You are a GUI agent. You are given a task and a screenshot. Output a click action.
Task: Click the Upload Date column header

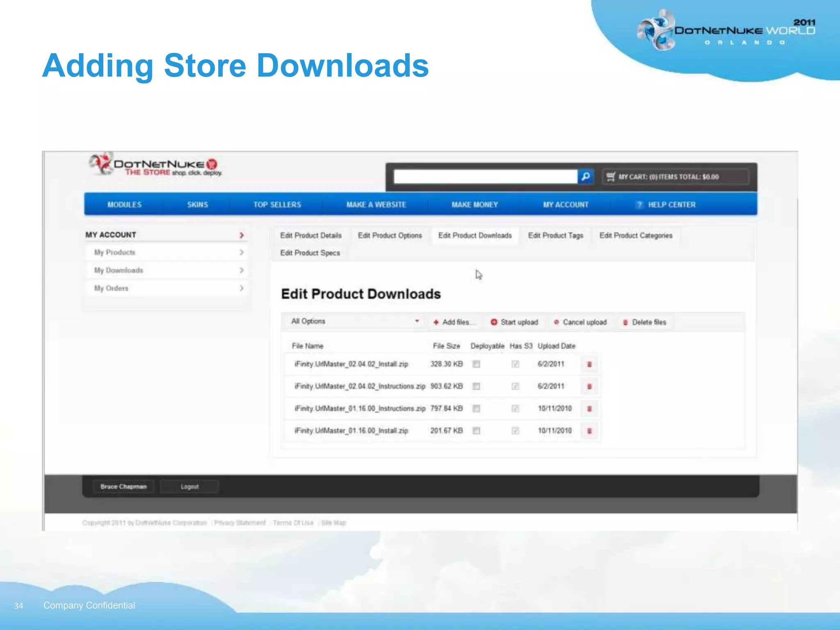coord(557,346)
